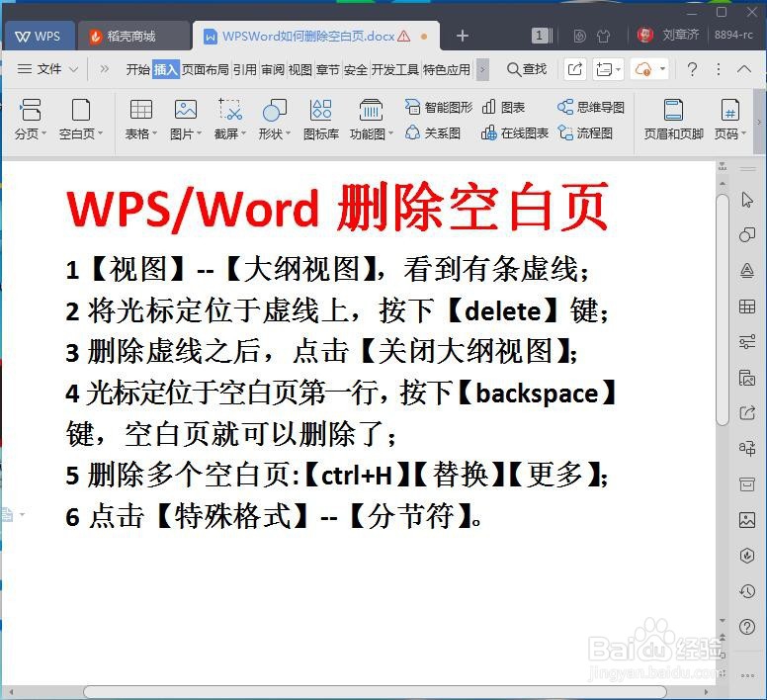Click the user account 刘章济
The height and width of the screenshot is (700, 767).
pos(669,35)
